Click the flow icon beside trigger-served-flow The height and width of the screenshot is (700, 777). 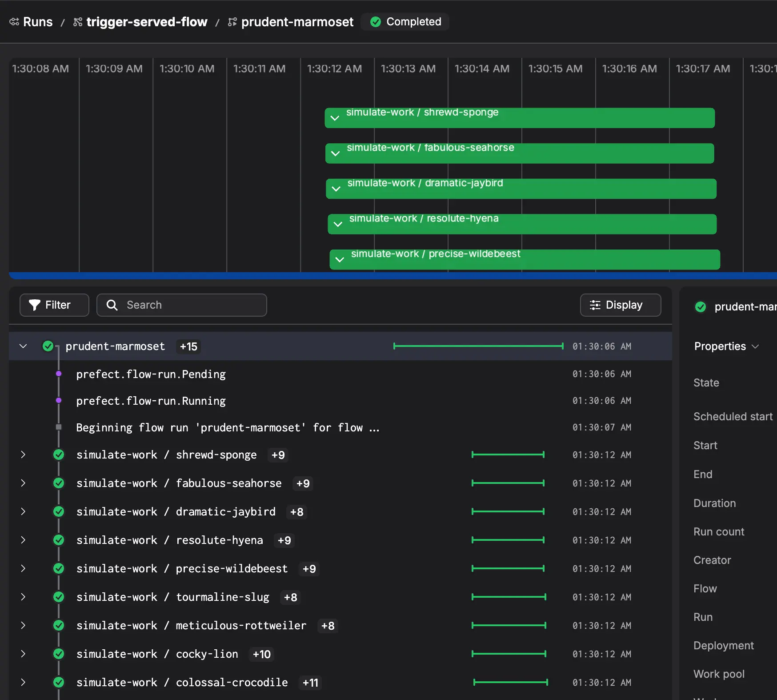point(77,21)
